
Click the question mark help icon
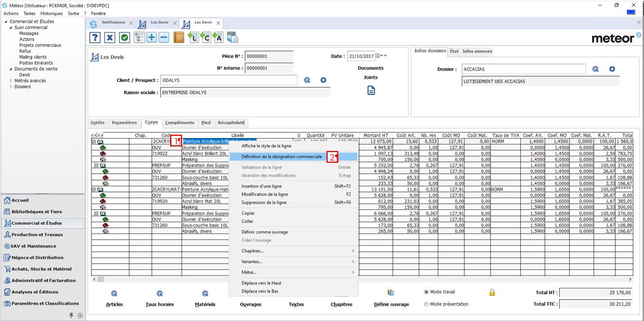(96, 38)
